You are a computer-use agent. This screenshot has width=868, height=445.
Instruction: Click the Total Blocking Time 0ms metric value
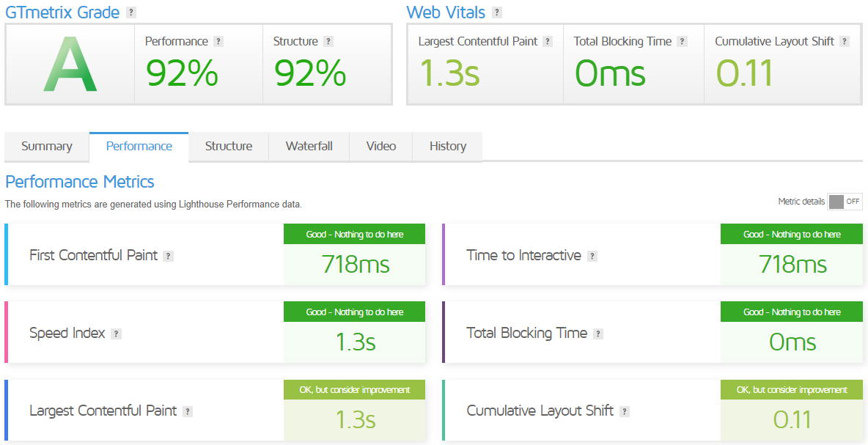tap(792, 342)
